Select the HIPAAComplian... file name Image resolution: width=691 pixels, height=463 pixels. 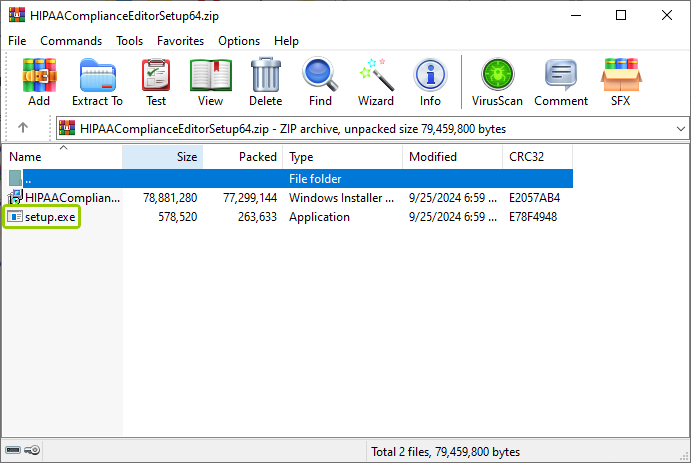pos(73,198)
